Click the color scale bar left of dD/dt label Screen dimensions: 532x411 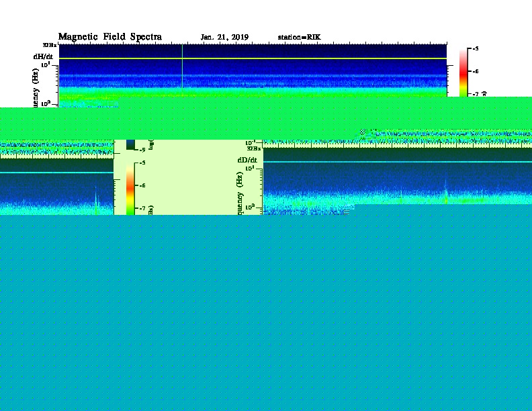(x=130, y=189)
